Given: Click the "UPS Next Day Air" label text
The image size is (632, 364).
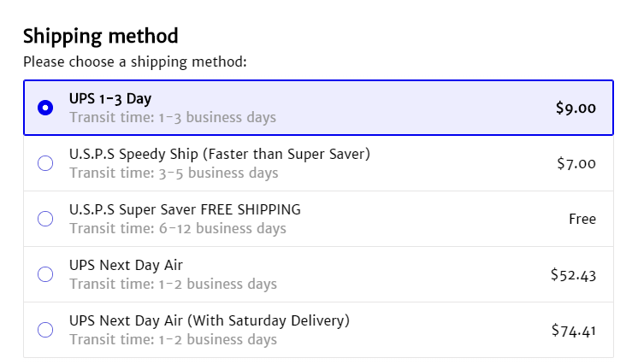Looking at the screenshot, I should tap(126, 266).
